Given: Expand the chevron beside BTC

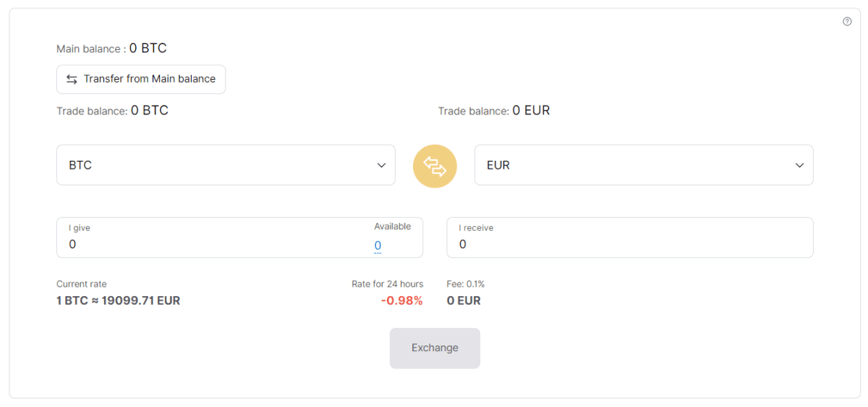Looking at the screenshot, I should [x=381, y=166].
